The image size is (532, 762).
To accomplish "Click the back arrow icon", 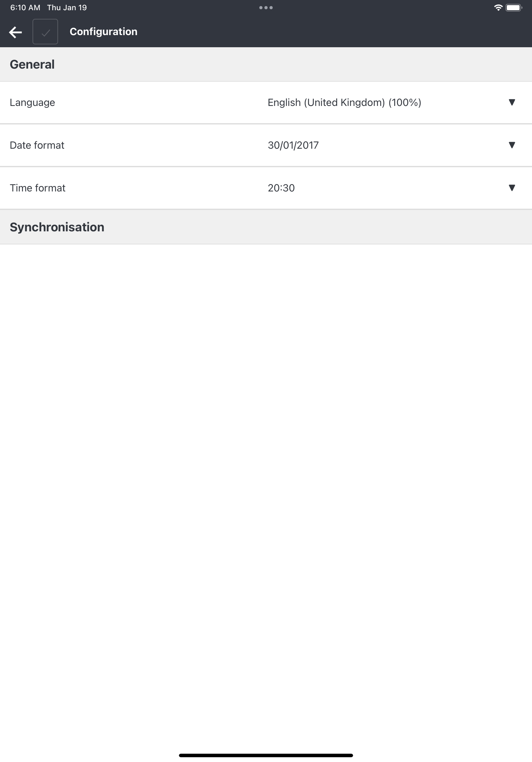I will [x=15, y=32].
